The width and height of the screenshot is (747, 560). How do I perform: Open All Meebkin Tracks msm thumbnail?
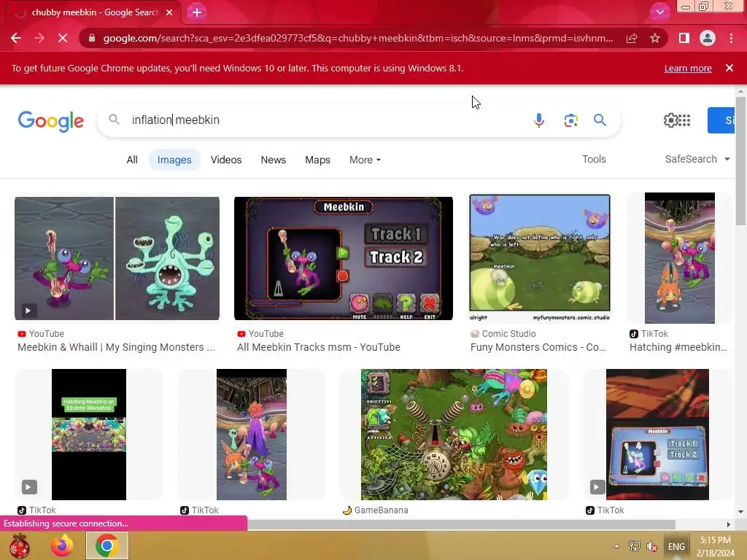click(344, 258)
